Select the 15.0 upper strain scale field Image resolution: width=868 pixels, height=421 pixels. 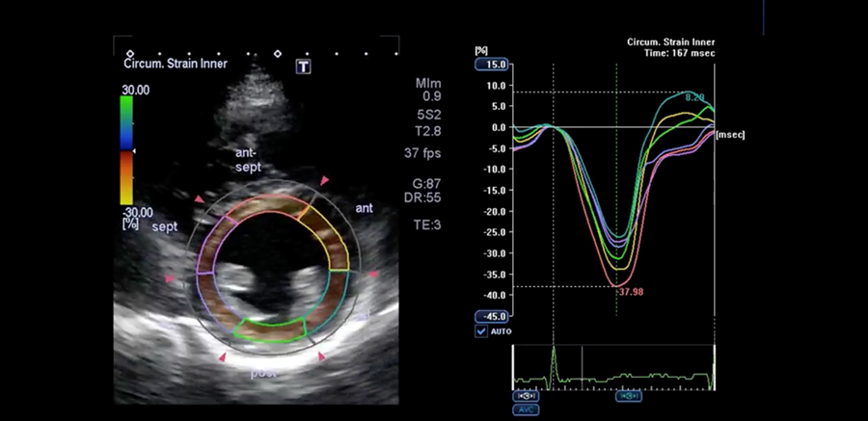491,65
